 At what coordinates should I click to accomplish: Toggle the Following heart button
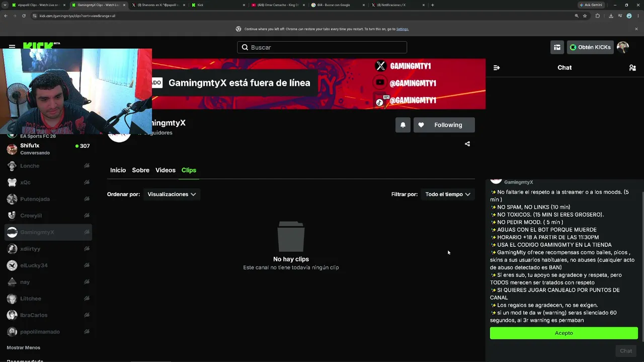pyautogui.click(x=444, y=125)
